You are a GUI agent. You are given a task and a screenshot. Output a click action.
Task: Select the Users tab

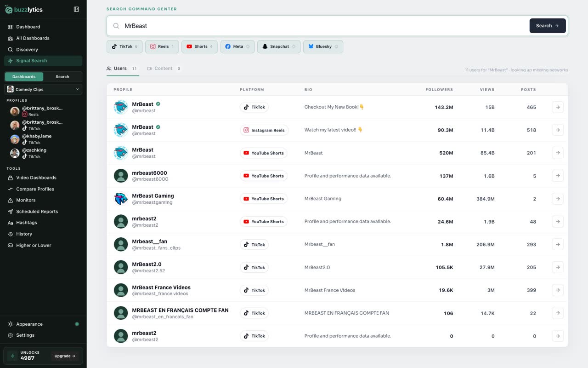click(122, 69)
